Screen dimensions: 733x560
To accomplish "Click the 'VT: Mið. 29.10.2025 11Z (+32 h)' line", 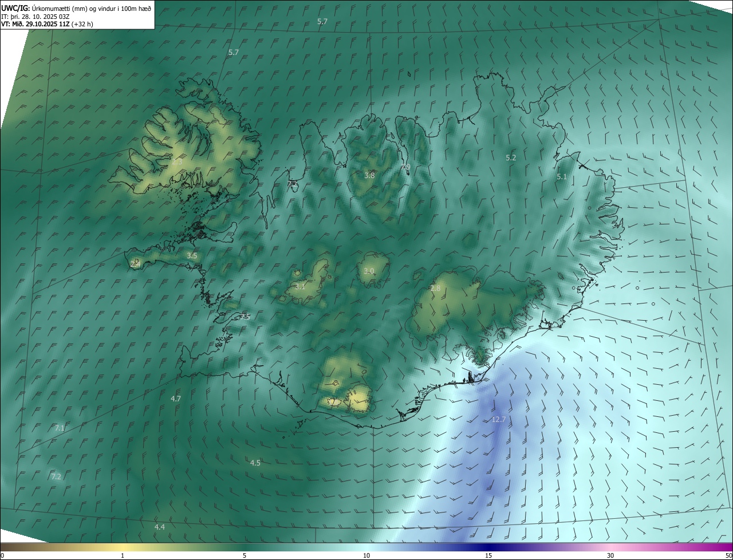I will coord(47,24).
